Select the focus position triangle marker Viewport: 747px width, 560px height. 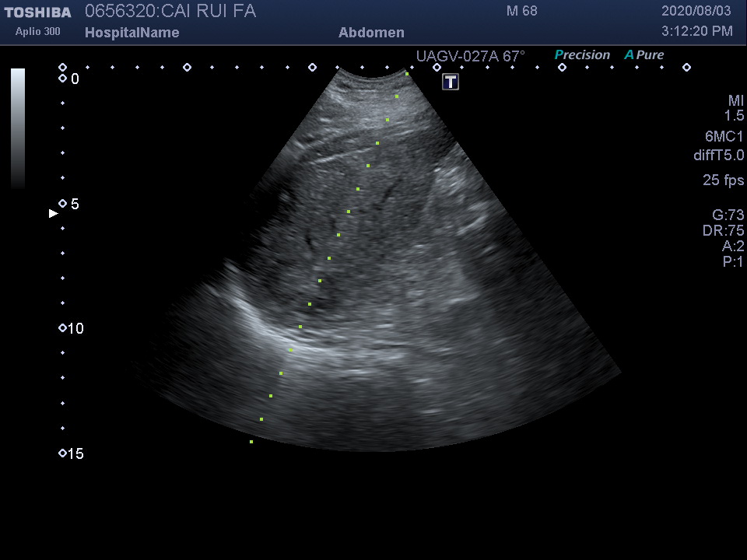[x=53, y=213]
